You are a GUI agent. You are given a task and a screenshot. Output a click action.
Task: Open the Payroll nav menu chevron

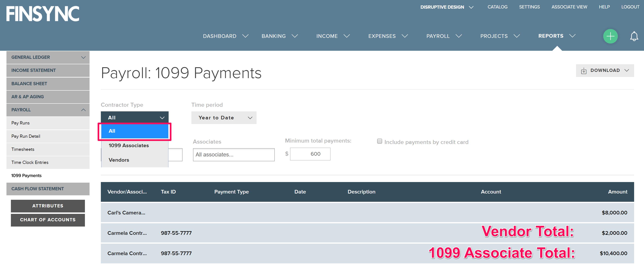pos(458,36)
